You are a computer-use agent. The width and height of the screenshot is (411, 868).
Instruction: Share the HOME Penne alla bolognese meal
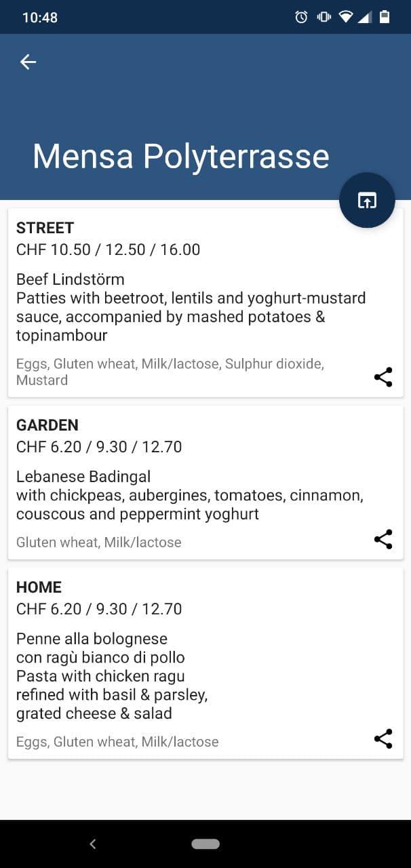point(383,739)
